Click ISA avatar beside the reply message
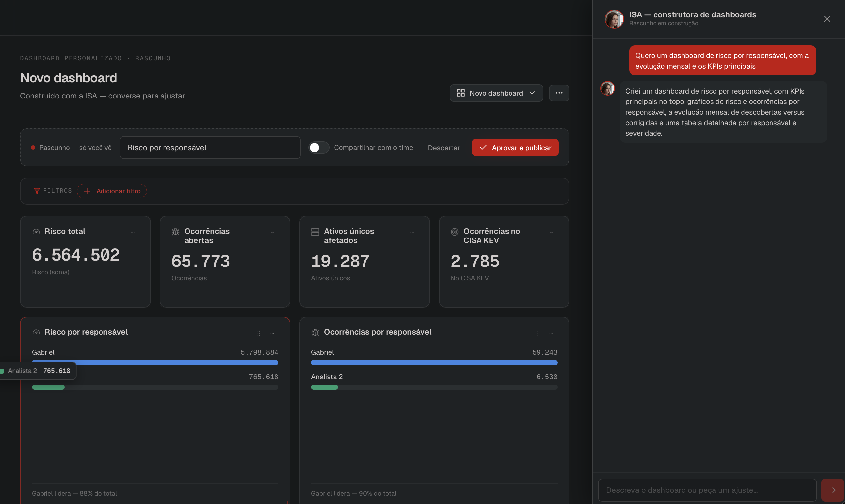Image resolution: width=845 pixels, height=504 pixels. [x=607, y=88]
